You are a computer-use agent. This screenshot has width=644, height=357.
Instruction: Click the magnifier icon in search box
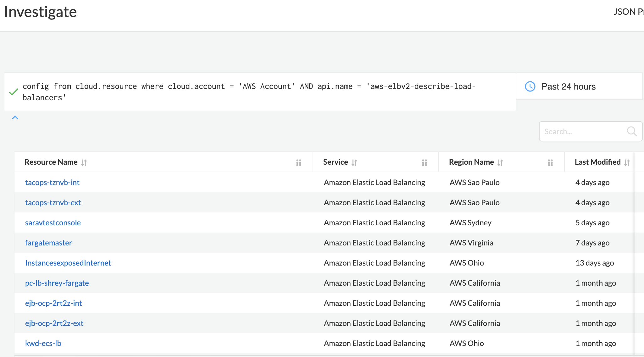631,131
